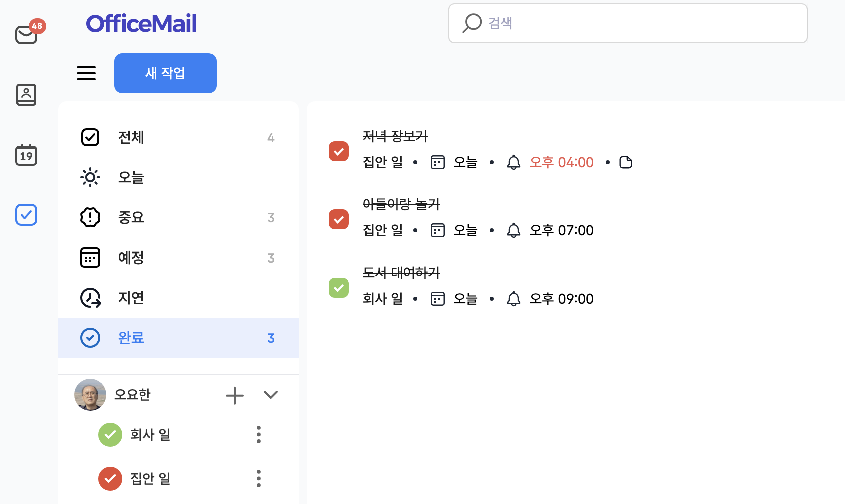Collapse the 오요한 lists chevron
Screen dimensions: 845x504
271,395
